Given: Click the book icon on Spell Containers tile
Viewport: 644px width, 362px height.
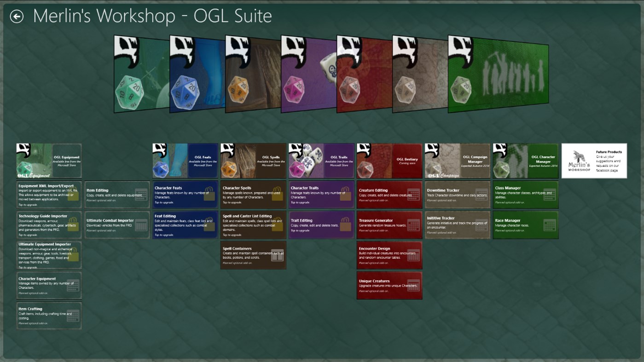Looking at the screenshot, I should click(277, 256).
